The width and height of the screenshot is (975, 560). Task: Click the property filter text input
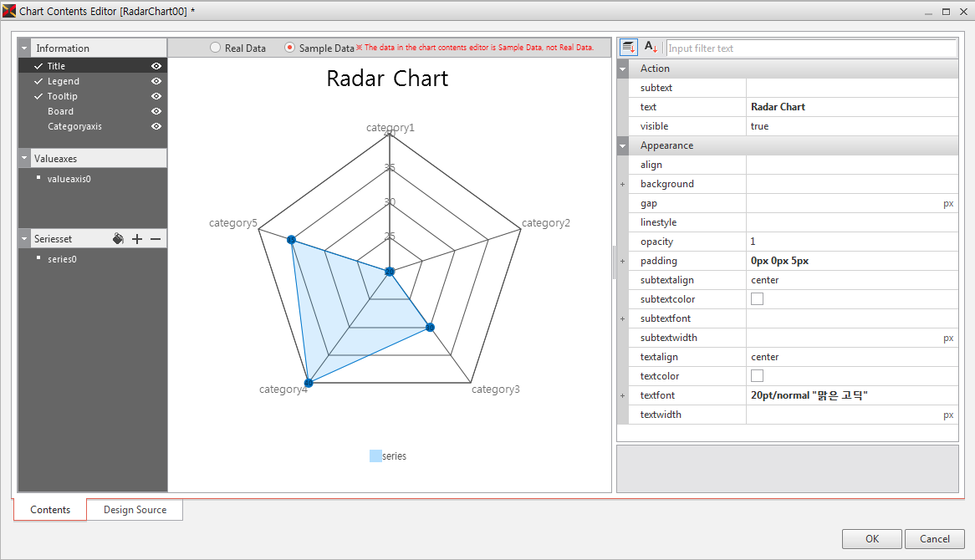click(x=810, y=48)
